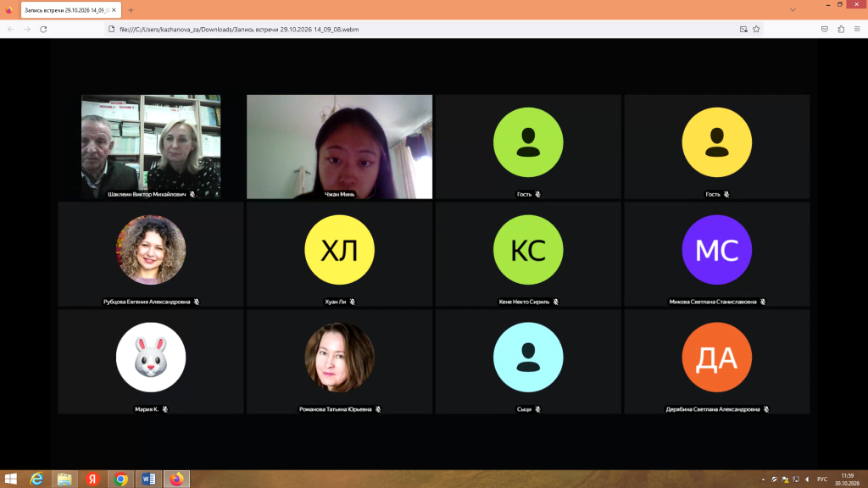868x488 pixels.
Task: Click the volume speaker icon in the tray
Action: [807, 480]
